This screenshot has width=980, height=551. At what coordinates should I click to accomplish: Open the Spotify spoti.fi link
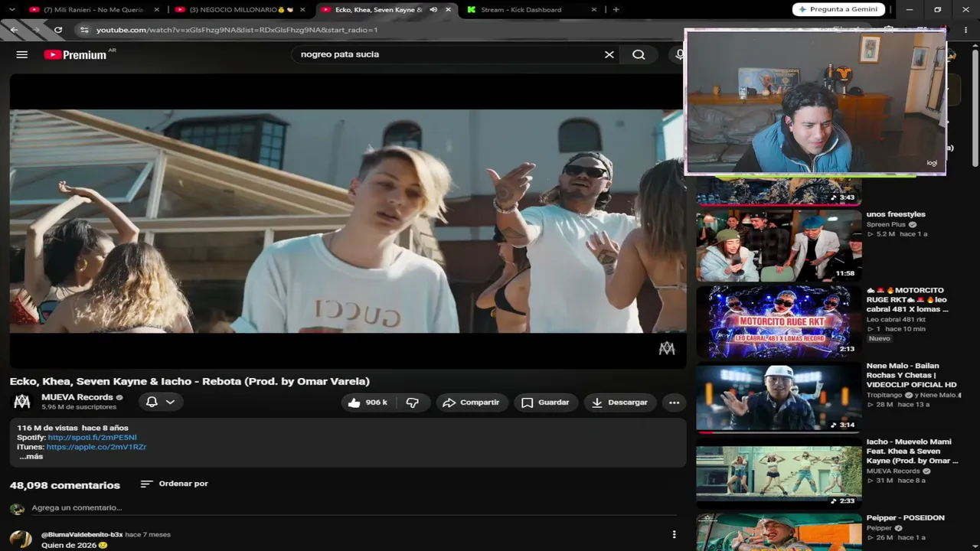coord(93,437)
